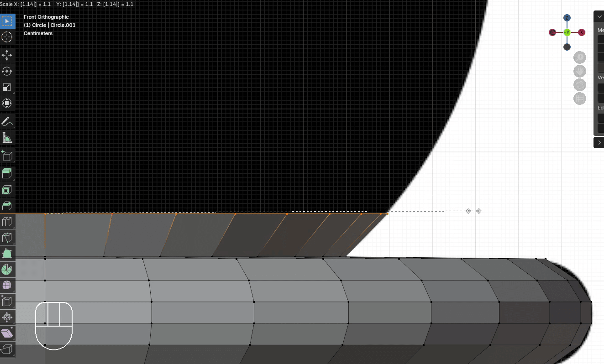Select the Move tool

(x=7, y=55)
